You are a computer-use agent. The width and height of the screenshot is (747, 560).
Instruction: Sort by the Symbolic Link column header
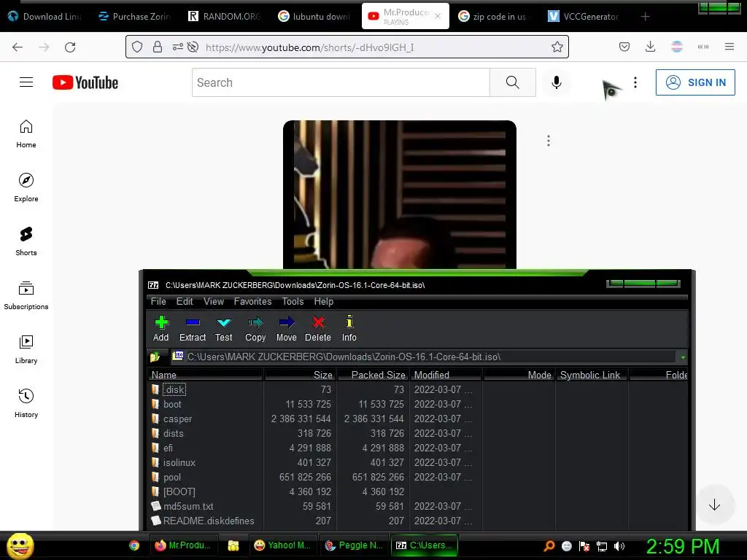(x=591, y=375)
